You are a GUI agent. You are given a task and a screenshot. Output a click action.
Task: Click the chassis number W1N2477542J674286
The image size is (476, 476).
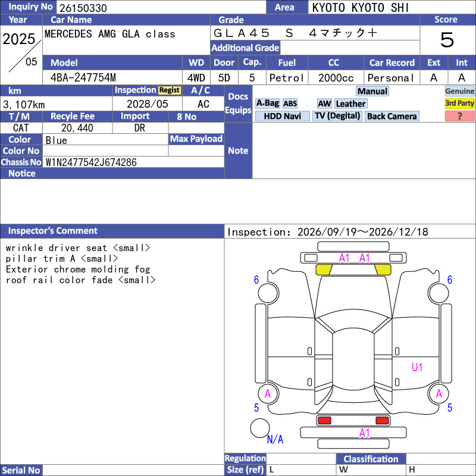(91, 162)
